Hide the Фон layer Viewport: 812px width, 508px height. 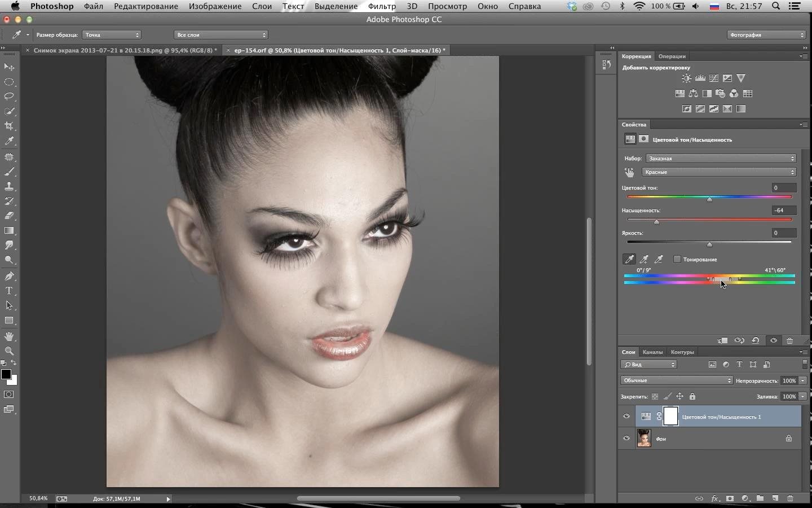(x=626, y=439)
